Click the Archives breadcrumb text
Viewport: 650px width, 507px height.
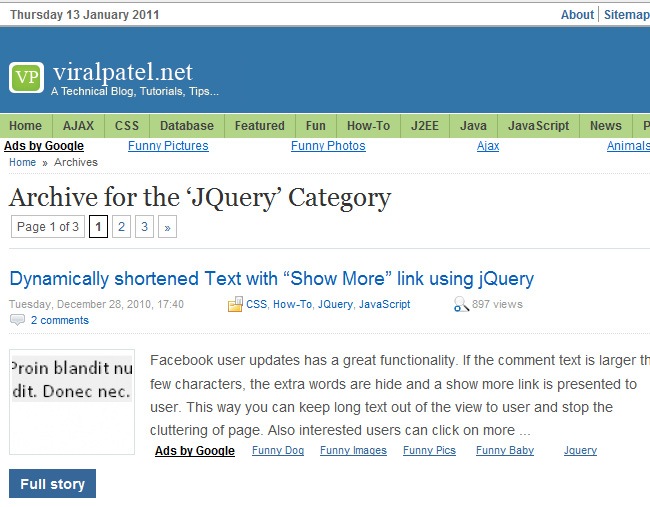(x=76, y=162)
